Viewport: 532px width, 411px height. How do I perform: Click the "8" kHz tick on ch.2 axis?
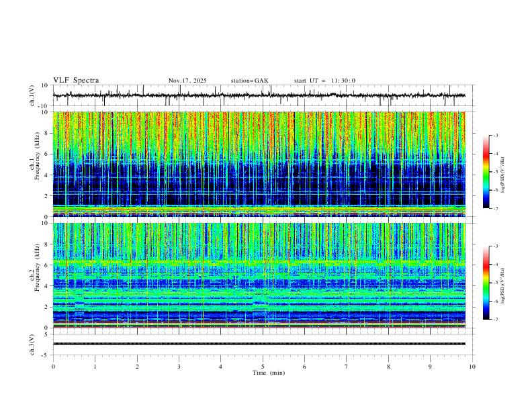point(47,244)
